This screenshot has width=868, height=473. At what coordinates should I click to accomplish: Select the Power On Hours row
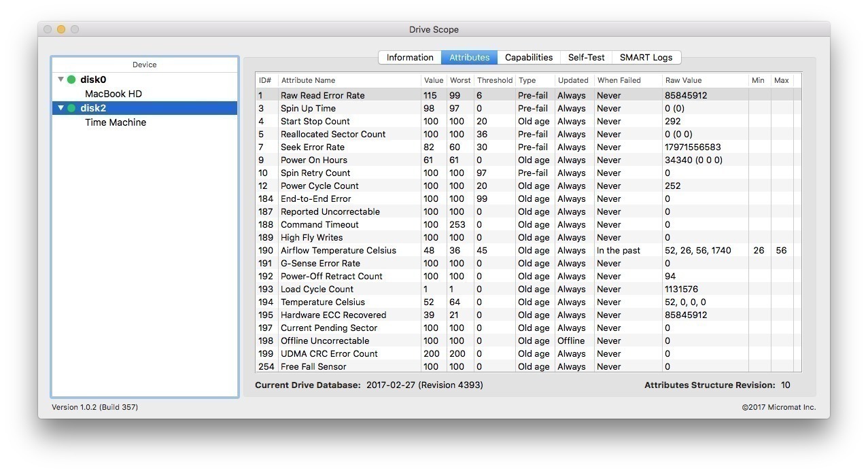[313, 160]
